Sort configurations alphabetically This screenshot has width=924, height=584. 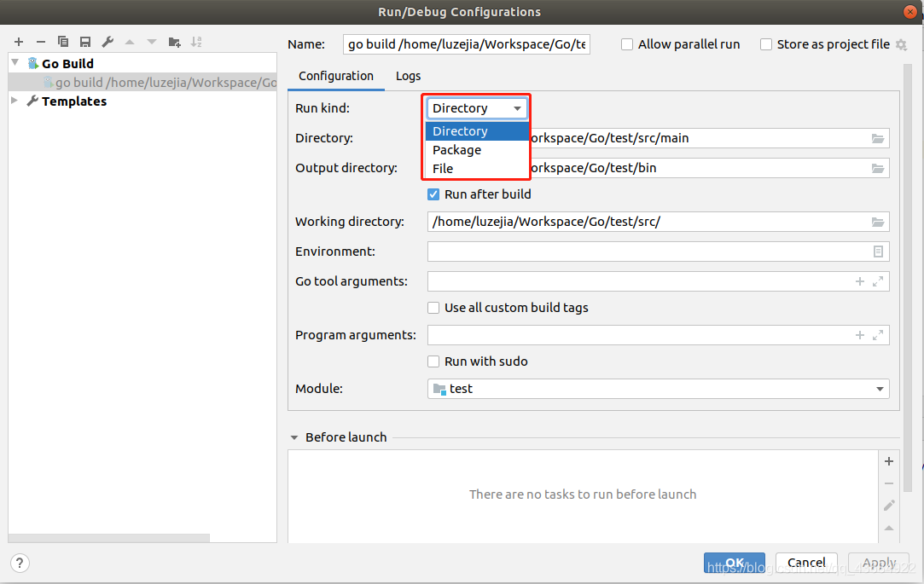[x=196, y=42]
